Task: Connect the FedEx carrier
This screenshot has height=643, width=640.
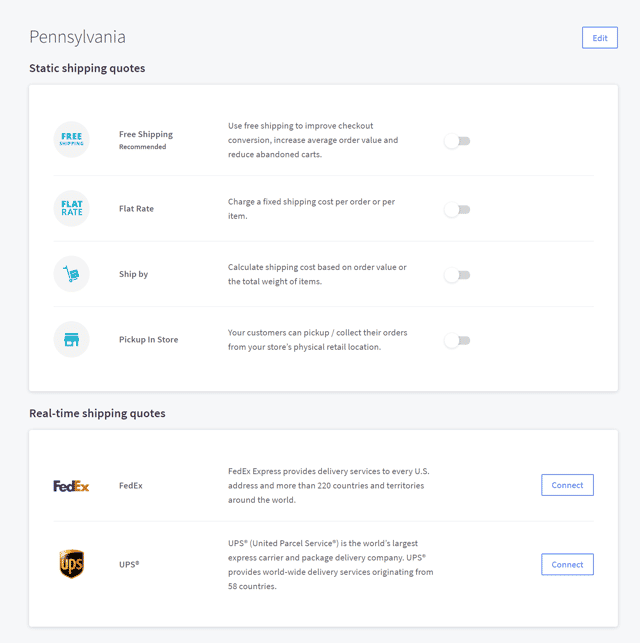Action: [x=567, y=485]
